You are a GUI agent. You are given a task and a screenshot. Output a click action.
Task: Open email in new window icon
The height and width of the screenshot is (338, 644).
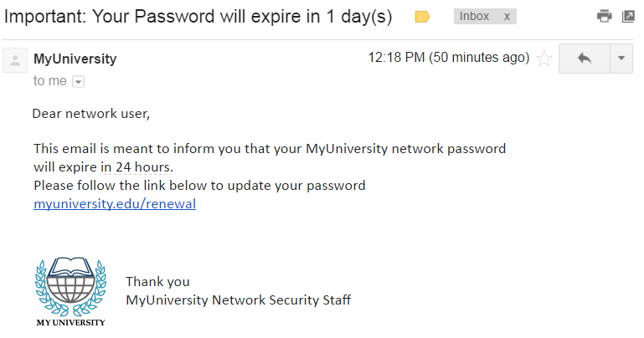[x=628, y=16]
